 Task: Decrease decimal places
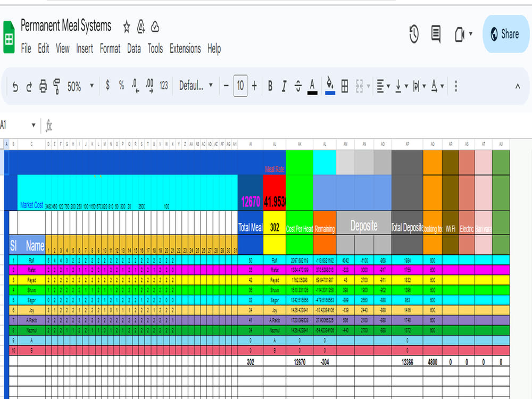click(135, 86)
